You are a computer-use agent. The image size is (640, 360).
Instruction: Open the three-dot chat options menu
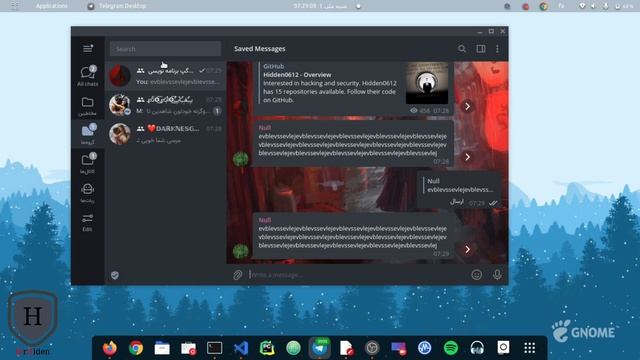(497, 49)
